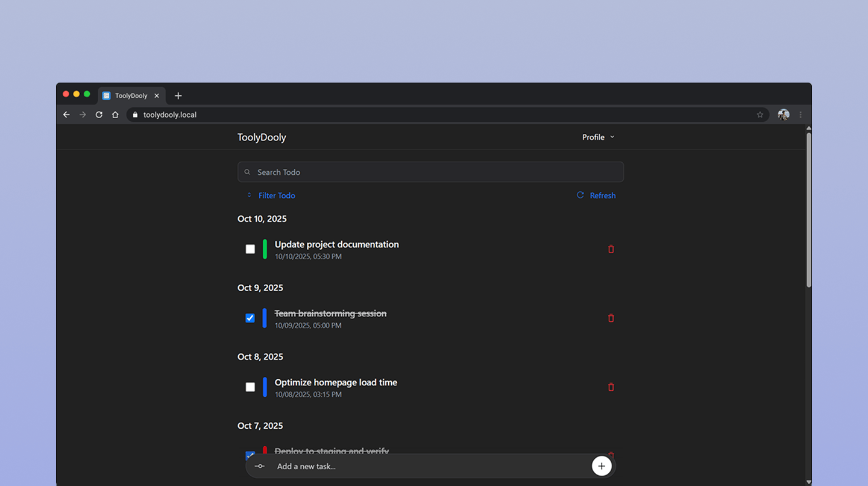
Task: Delete the Team brainstorming session task
Action: click(611, 318)
